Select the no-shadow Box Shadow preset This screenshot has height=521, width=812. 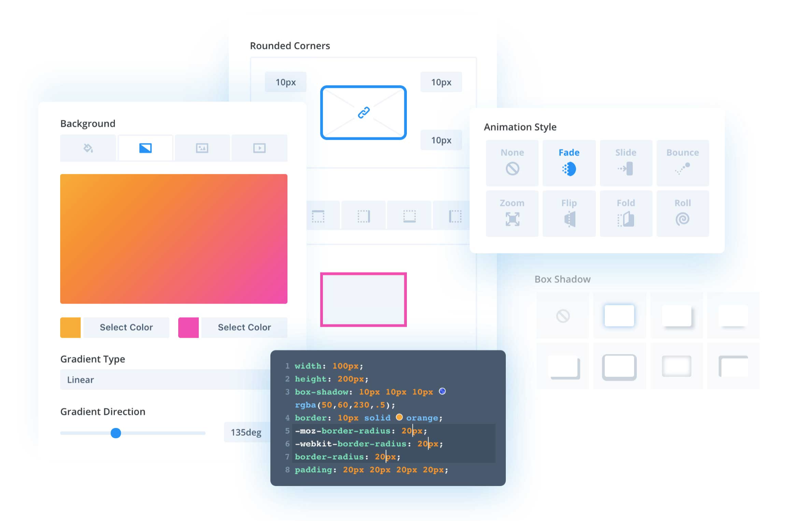[x=563, y=315]
